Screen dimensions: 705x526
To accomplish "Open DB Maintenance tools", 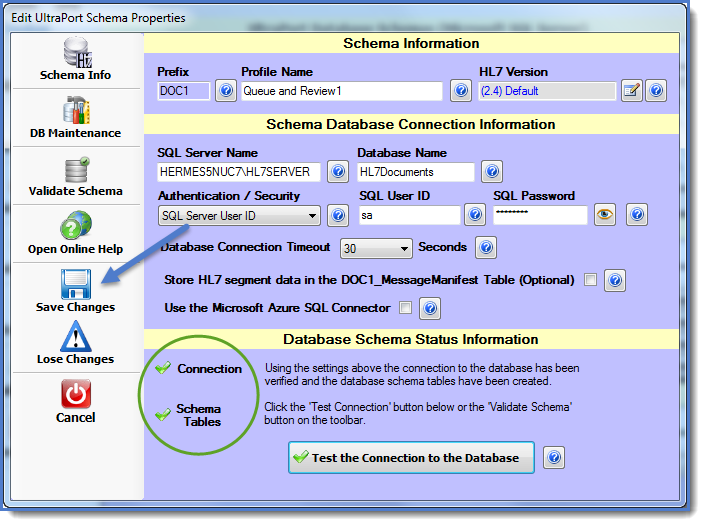I will (76, 118).
